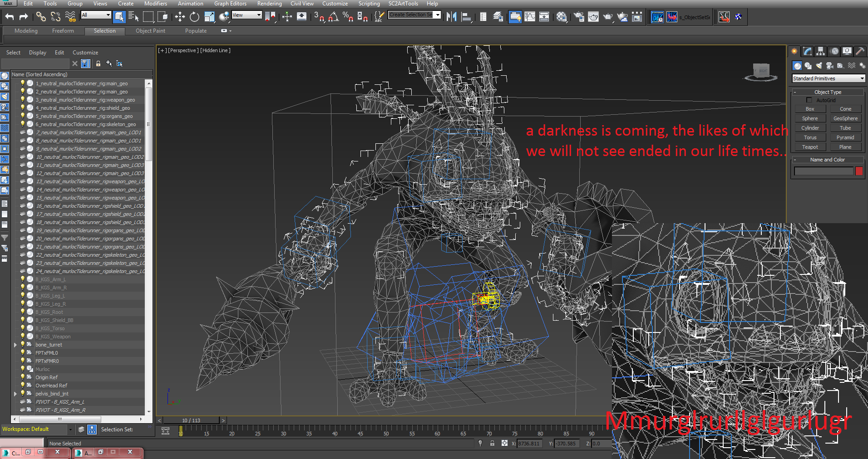Toggle visibility bulb for Origin Ref
Viewport: 868px width, 459px height.
22,377
